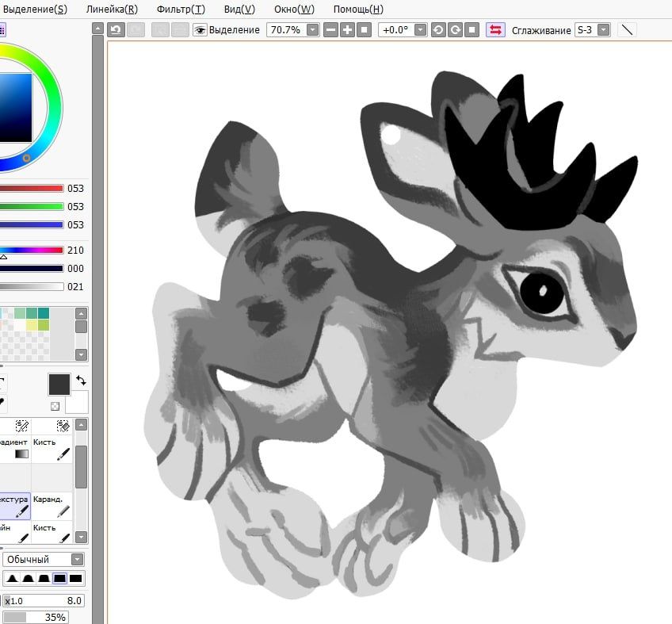Open the Фильтр(T) menu
The width and height of the screenshot is (672, 624).
[x=181, y=9]
